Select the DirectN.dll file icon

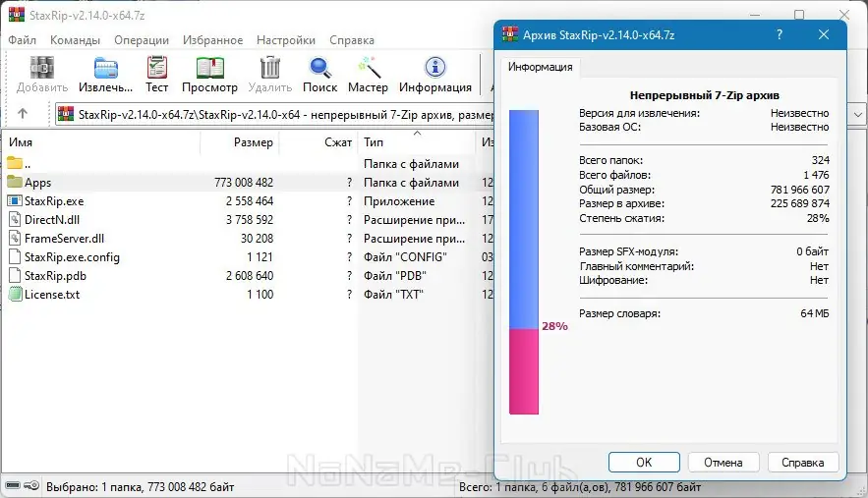pos(15,219)
